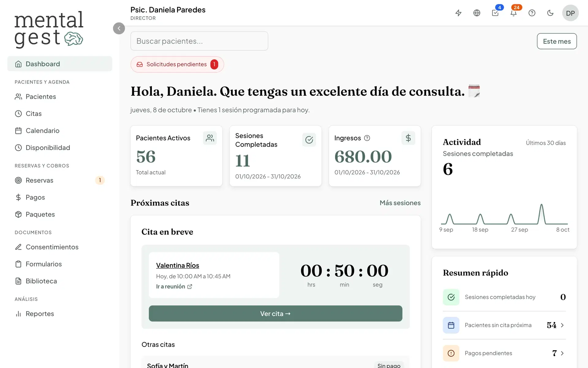Expand Pagos pendientes chevron
This screenshot has height=368, width=588.
[562, 353]
